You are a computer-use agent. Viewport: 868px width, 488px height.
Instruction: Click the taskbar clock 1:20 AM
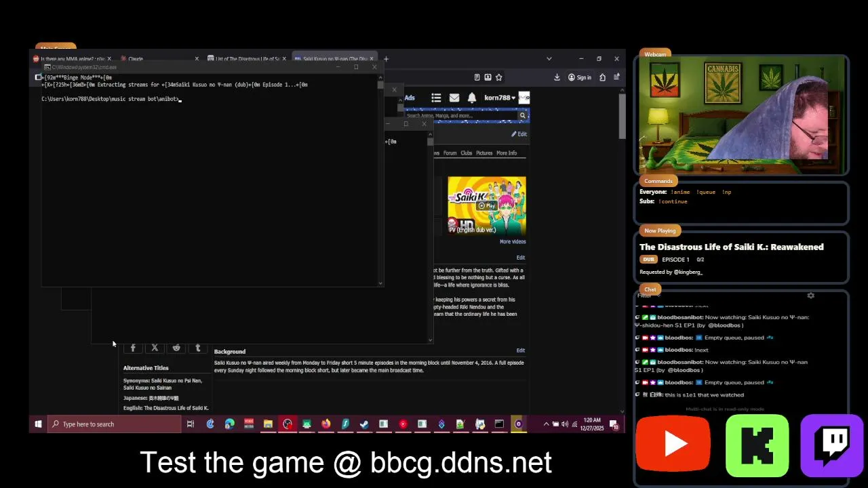(x=593, y=424)
